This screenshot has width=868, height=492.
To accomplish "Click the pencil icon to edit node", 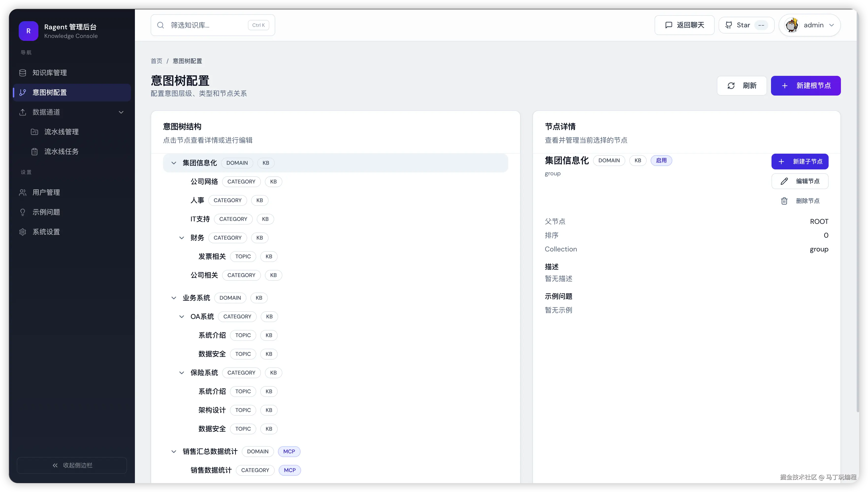I will pos(784,181).
